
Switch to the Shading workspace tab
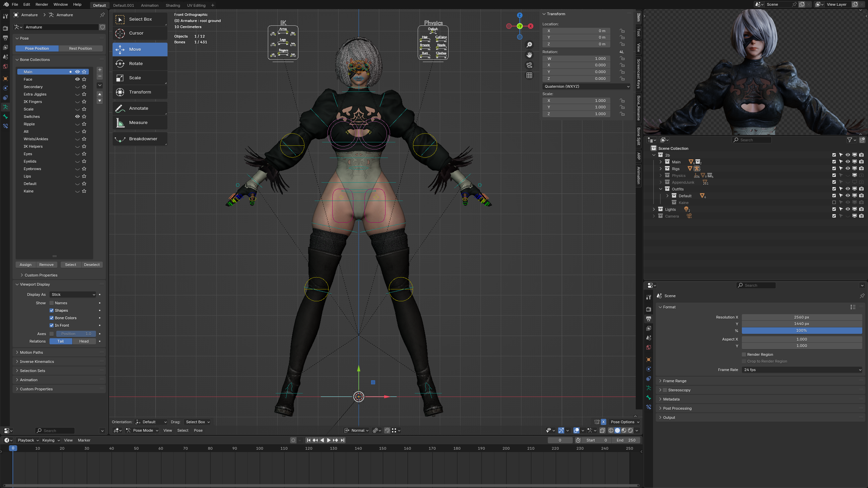[x=173, y=5]
